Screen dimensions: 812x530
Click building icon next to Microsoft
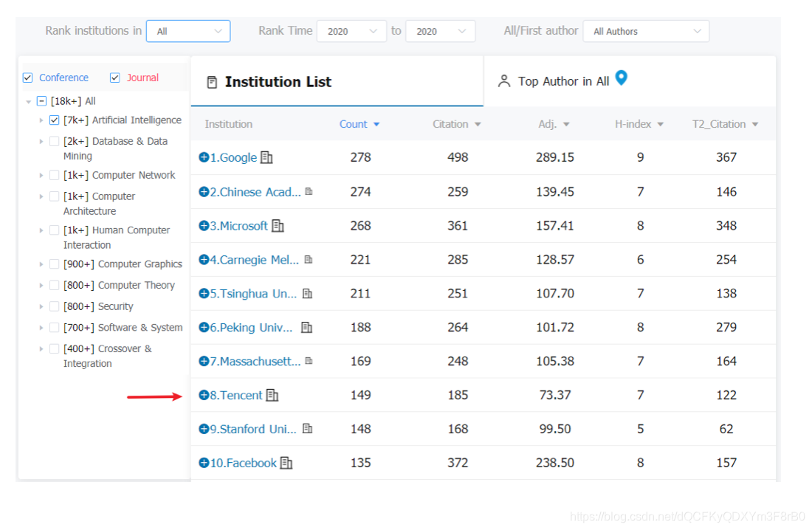(278, 225)
